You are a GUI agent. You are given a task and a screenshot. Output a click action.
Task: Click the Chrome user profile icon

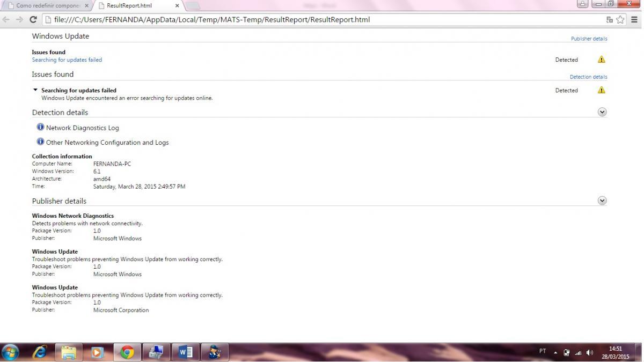(582, 4)
